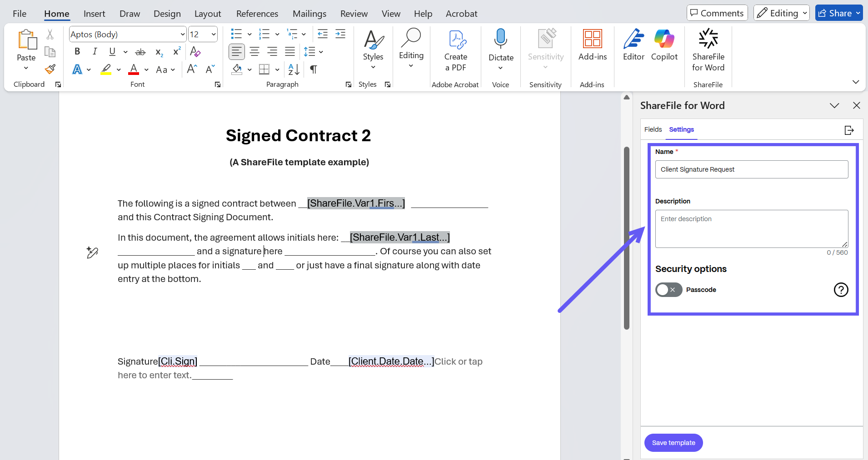This screenshot has height=460, width=868.
Task: Click the sign-out icon in ShareFile panel
Action: pos(848,130)
